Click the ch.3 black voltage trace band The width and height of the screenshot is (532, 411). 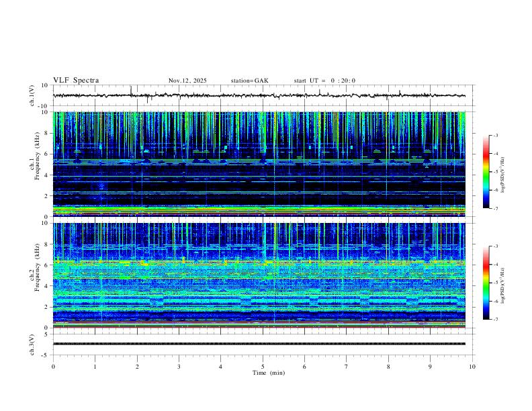(x=259, y=344)
